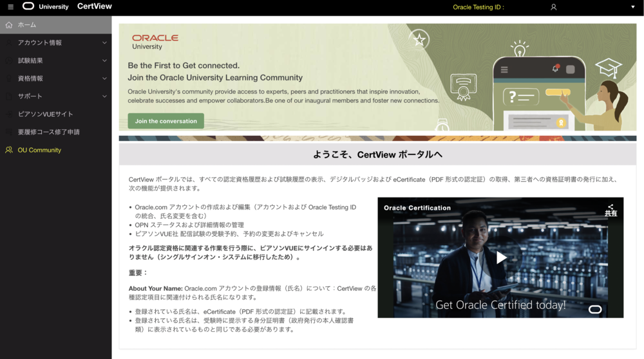Go to ピアソンVUEサイト
This screenshot has width=644, height=359.
(56, 114)
